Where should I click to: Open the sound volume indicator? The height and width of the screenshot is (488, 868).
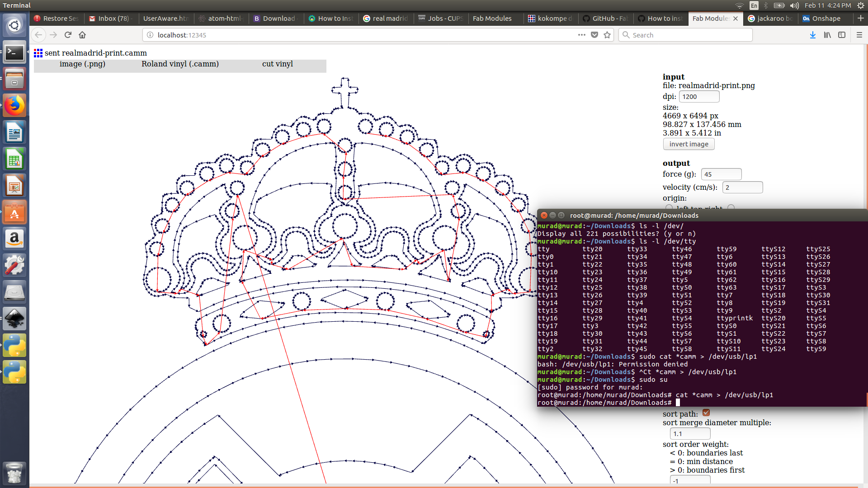pos(794,5)
